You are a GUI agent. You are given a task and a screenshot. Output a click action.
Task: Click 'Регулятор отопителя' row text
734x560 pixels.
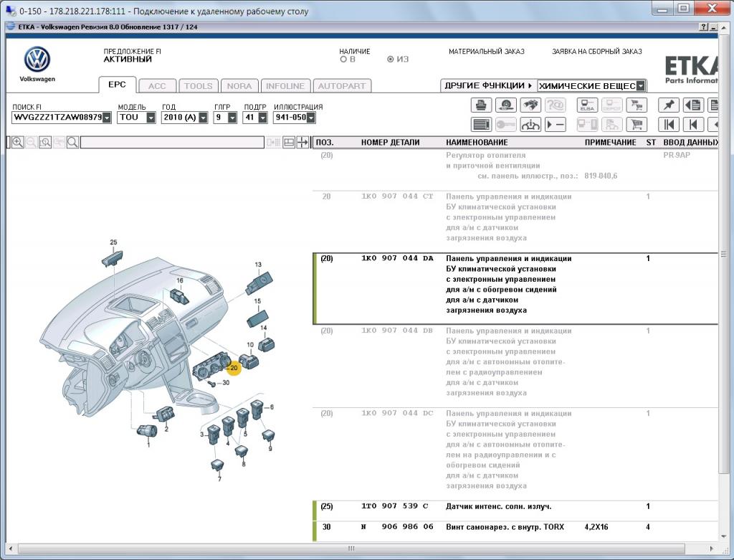[486, 156]
